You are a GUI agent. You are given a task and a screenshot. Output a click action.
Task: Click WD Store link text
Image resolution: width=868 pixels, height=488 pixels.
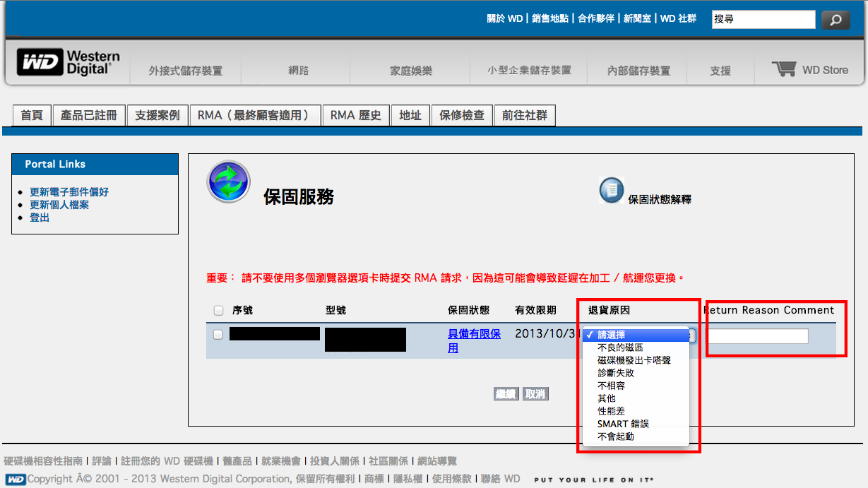click(x=825, y=70)
